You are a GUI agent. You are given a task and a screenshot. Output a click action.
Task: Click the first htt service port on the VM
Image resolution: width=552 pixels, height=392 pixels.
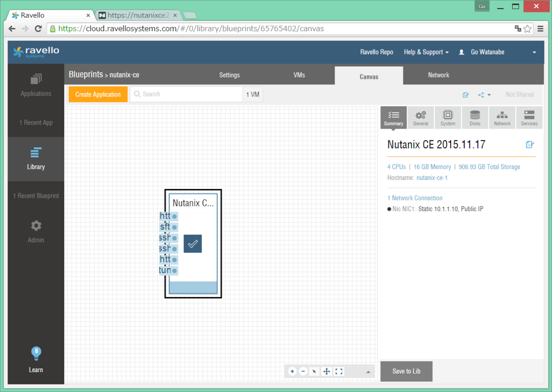169,216
